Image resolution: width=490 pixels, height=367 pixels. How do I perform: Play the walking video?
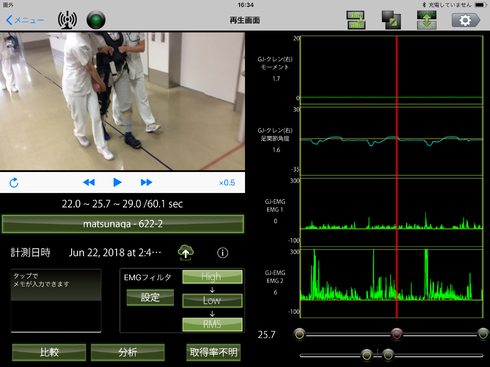point(117,182)
